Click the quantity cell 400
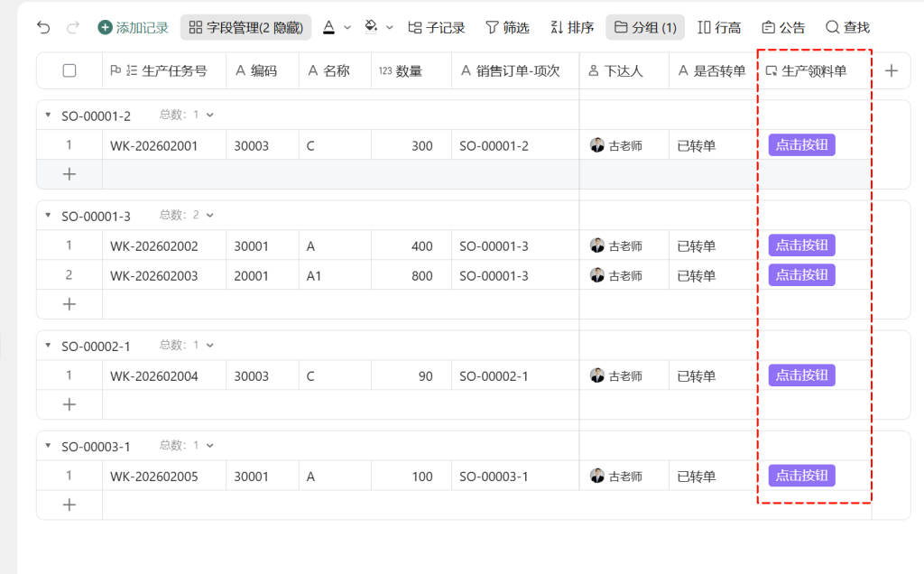924x574 pixels. (411, 245)
